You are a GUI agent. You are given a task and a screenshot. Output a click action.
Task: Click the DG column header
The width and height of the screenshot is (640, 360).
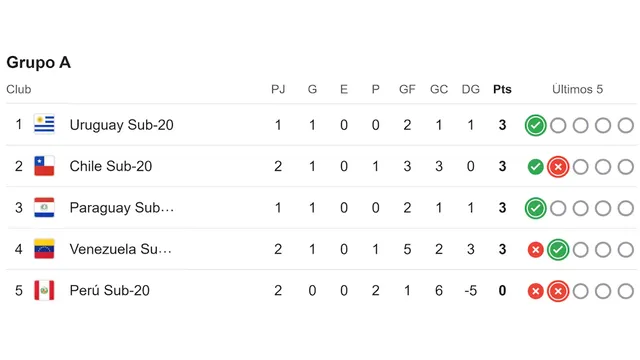(x=471, y=89)
